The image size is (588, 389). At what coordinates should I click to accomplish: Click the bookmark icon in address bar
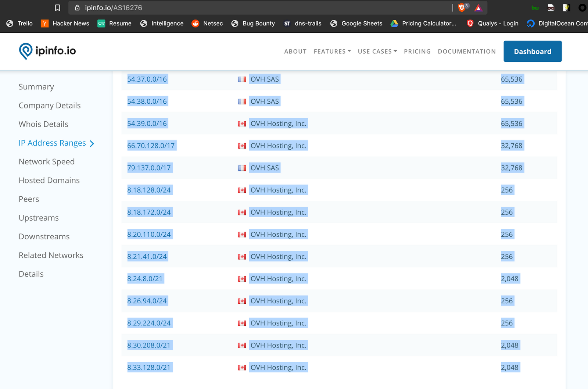click(x=57, y=8)
